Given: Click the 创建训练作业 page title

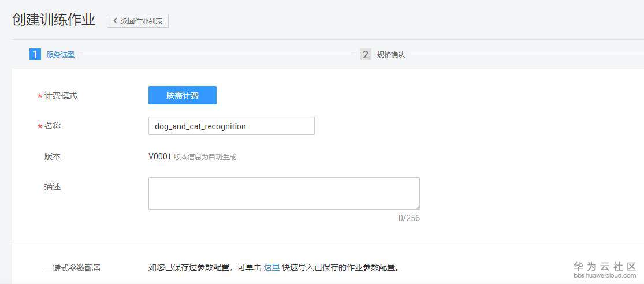Looking at the screenshot, I should (54, 19).
